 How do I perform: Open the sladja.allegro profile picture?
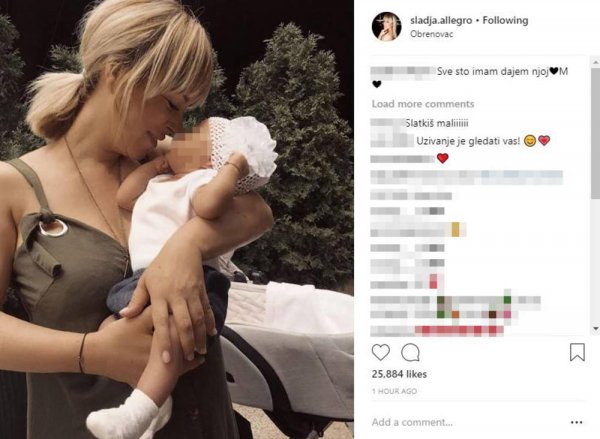[386, 26]
